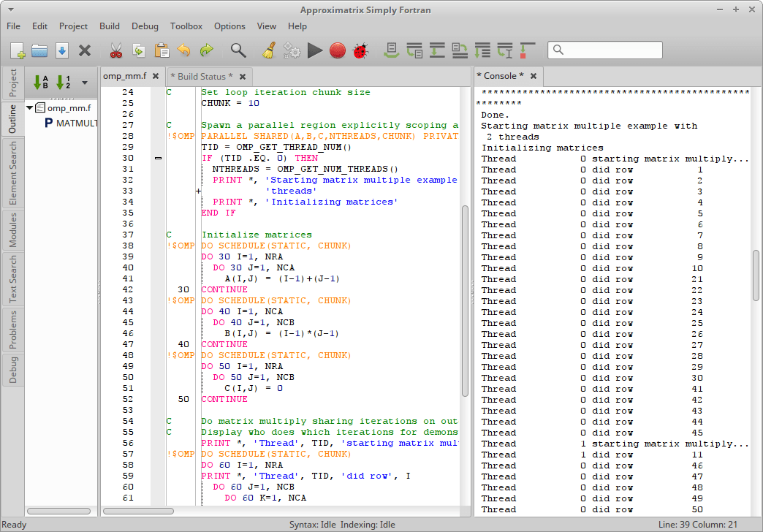
Task: Save the file with the blue arrow icon
Action: (62, 50)
